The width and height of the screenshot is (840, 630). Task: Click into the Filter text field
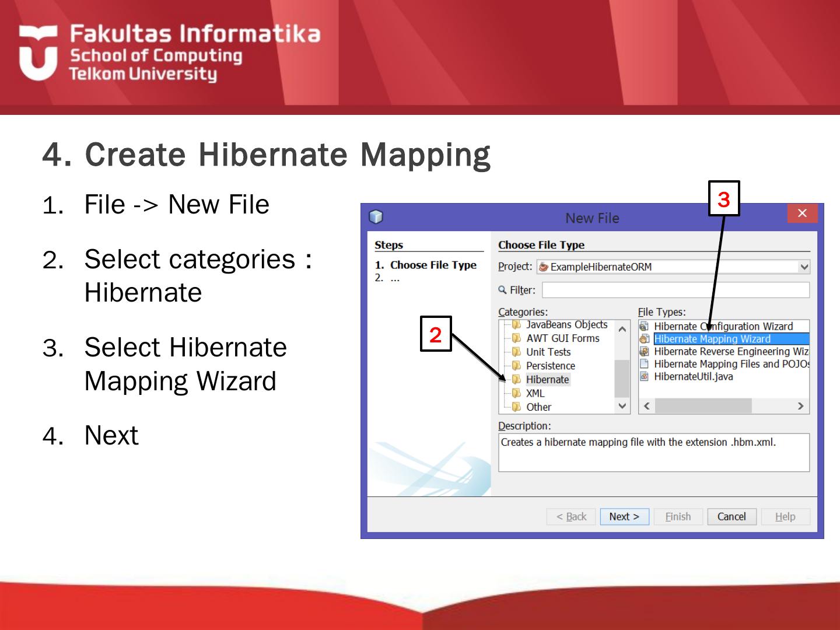click(675, 290)
